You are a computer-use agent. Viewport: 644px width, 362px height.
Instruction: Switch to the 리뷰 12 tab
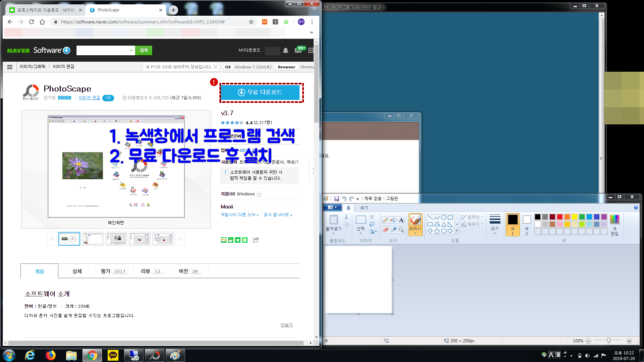(152, 271)
